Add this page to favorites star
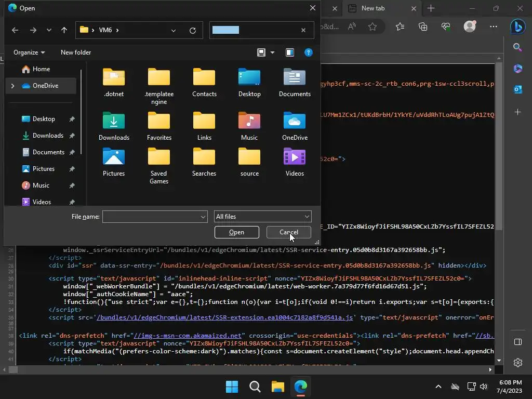The width and height of the screenshot is (532, 399). 373,26
